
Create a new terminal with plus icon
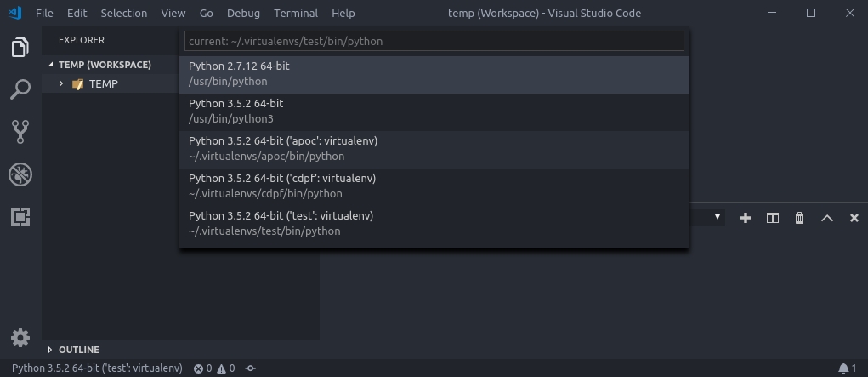(x=746, y=218)
